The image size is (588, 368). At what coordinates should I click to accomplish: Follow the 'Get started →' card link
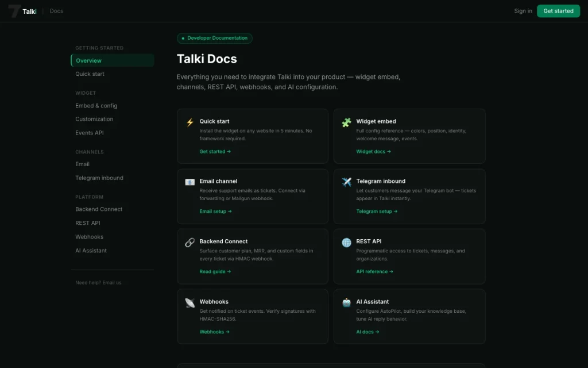pos(215,151)
